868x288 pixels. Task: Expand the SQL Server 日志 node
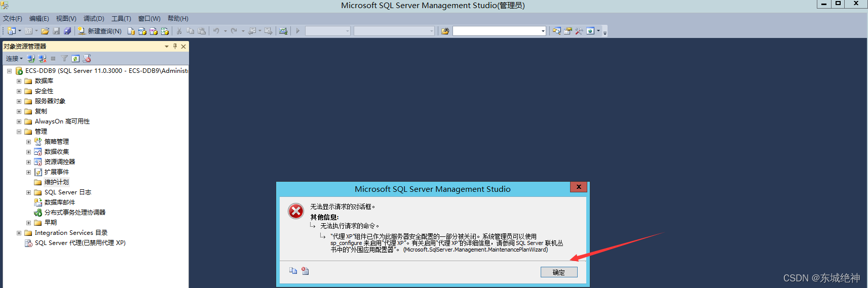28,192
